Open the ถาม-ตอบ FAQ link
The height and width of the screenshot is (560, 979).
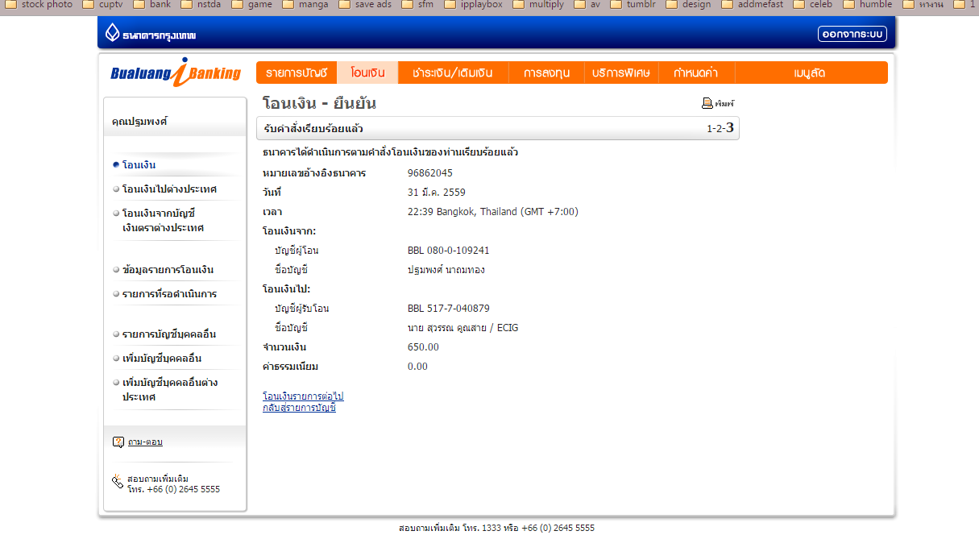coord(145,442)
